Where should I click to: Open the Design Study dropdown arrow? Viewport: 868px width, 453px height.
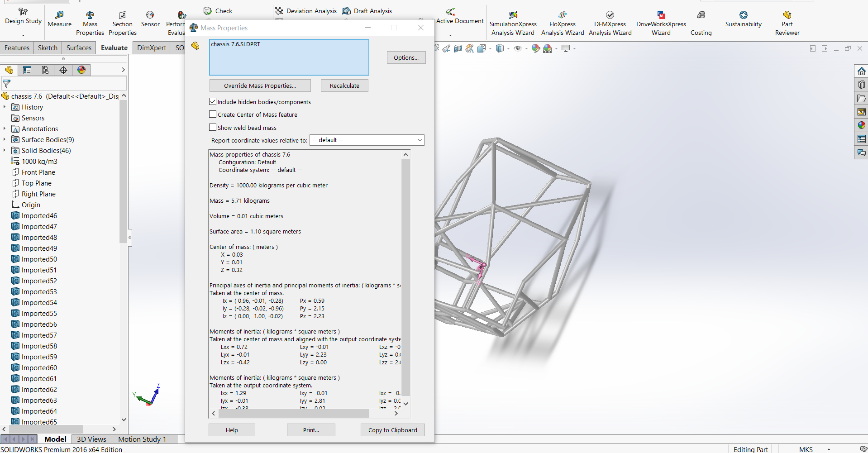click(x=23, y=35)
